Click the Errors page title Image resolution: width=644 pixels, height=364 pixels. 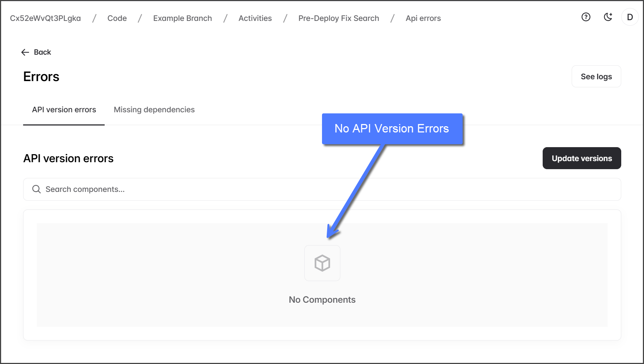(x=41, y=77)
